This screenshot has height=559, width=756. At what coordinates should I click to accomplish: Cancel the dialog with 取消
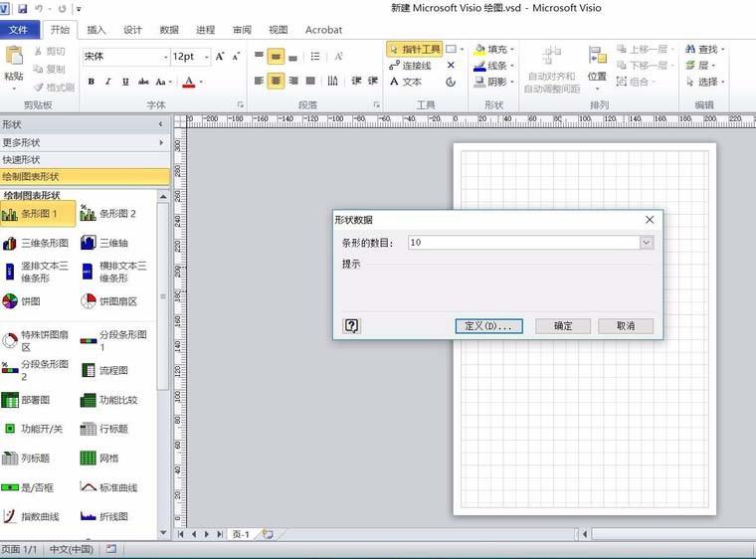click(x=626, y=326)
